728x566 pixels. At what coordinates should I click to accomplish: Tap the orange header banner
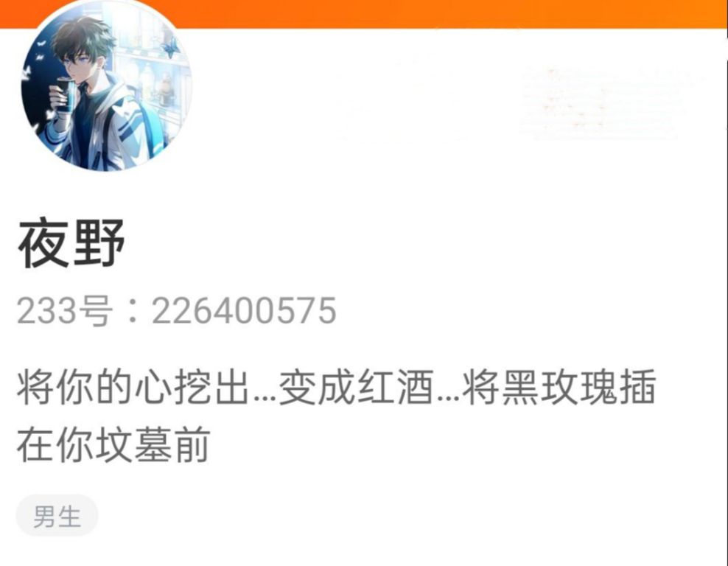pyautogui.click(x=364, y=14)
